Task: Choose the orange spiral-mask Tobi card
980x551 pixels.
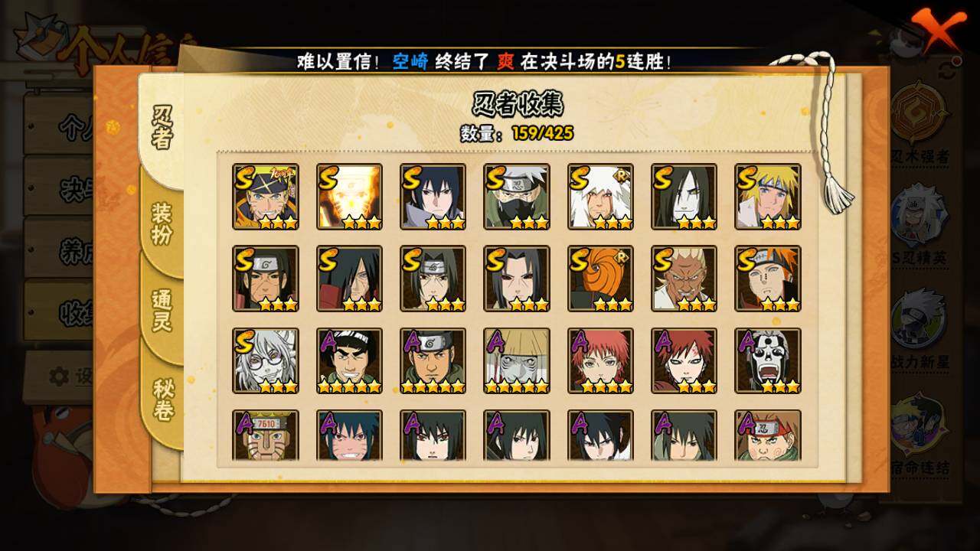Action: tap(600, 279)
